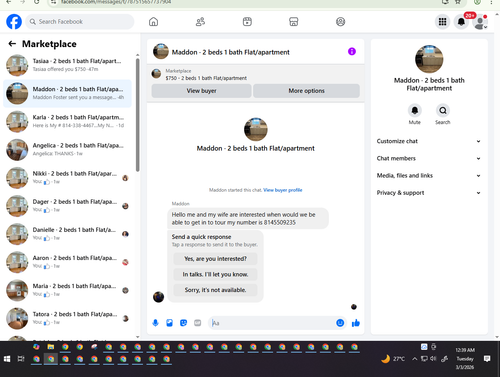
Task: Click the View buyer profile link
Action: click(x=283, y=190)
